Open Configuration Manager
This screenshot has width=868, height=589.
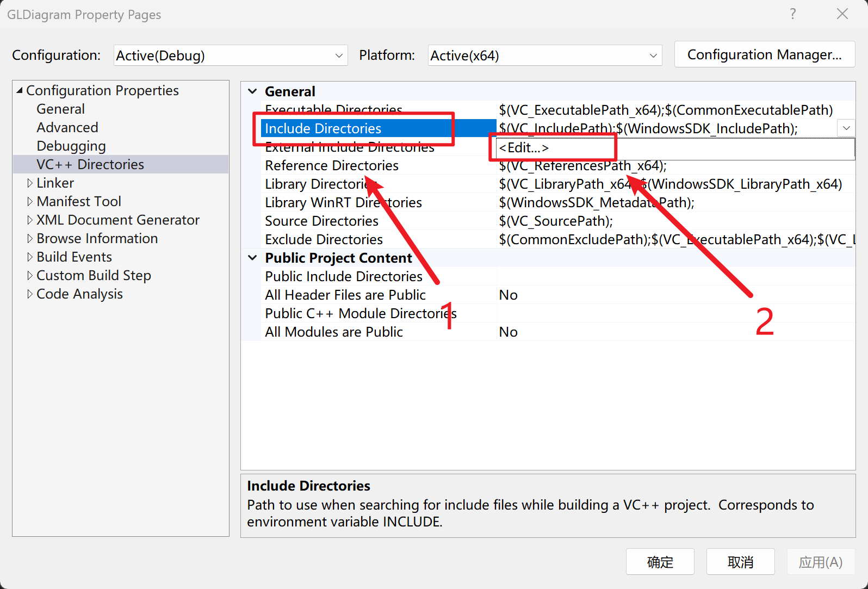point(765,55)
